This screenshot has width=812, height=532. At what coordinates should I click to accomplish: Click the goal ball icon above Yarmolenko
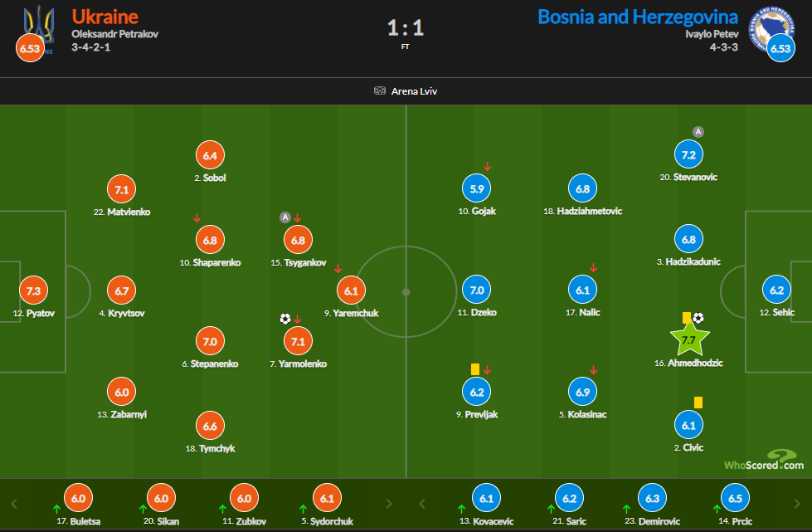(285, 318)
